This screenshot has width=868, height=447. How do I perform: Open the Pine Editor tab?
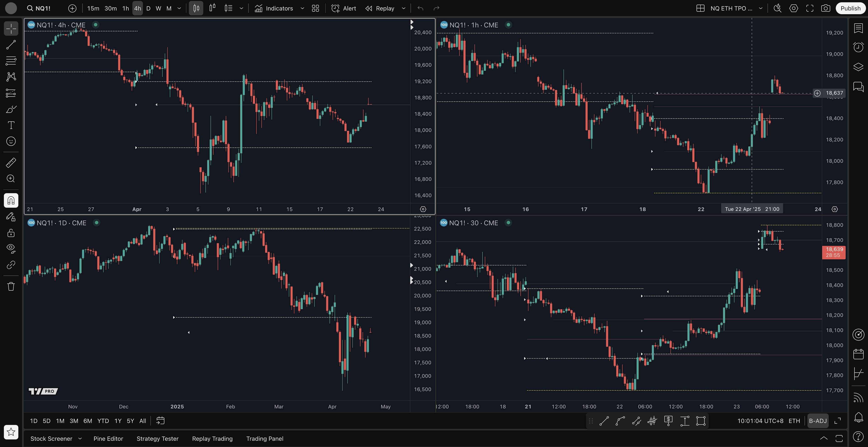coord(108,439)
